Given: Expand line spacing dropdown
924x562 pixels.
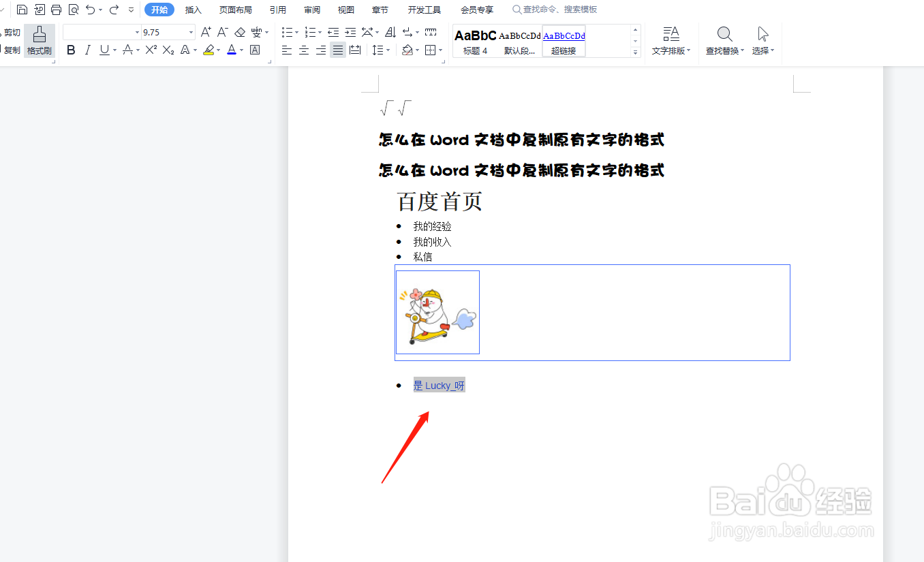Looking at the screenshot, I should tap(388, 50).
